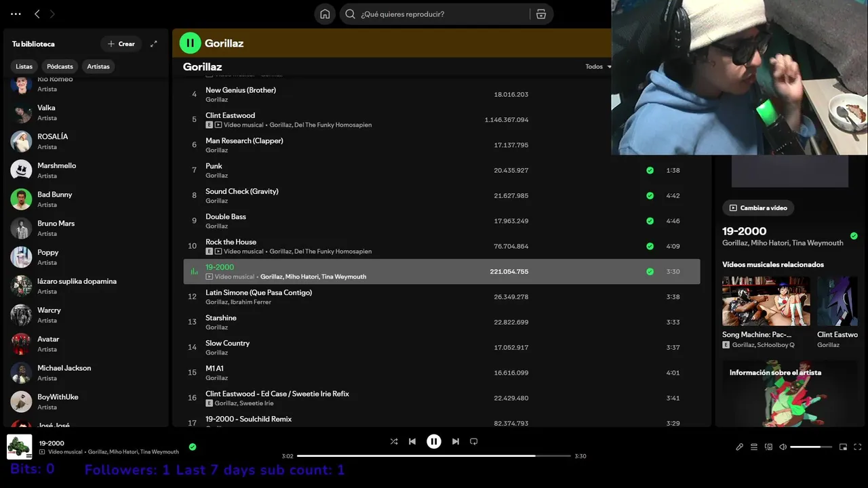Image resolution: width=868 pixels, height=488 pixels.
Task: Open Información sobre el artista card
Action: point(789,394)
